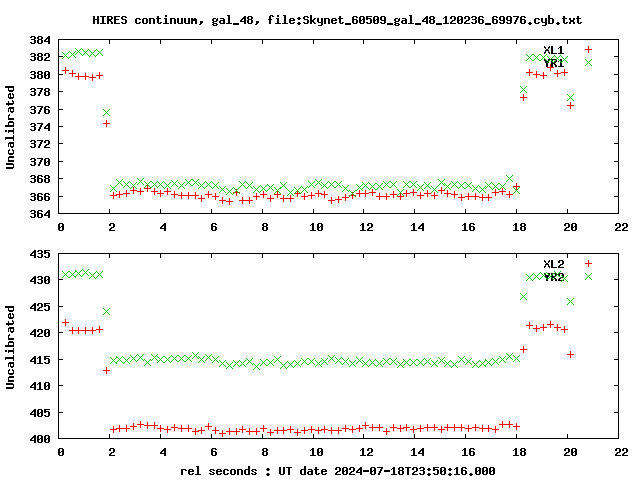
Task: Click the red plus marker beside XL1 legend
Action: (x=588, y=49)
